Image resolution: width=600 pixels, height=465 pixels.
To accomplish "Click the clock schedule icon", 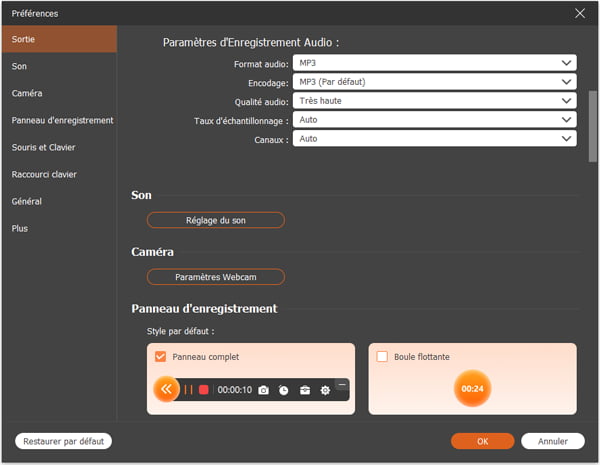I will 284,389.
